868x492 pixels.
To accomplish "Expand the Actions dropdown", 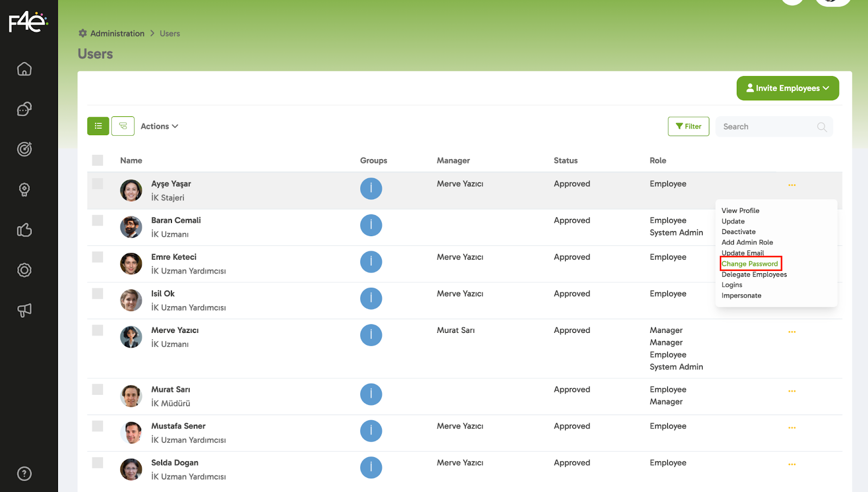I will (159, 127).
